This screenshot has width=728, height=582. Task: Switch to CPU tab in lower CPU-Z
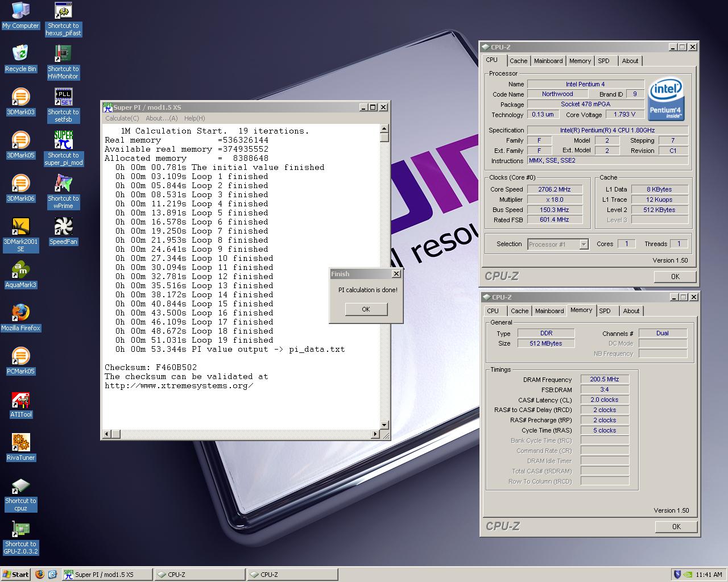coord(493,311)
